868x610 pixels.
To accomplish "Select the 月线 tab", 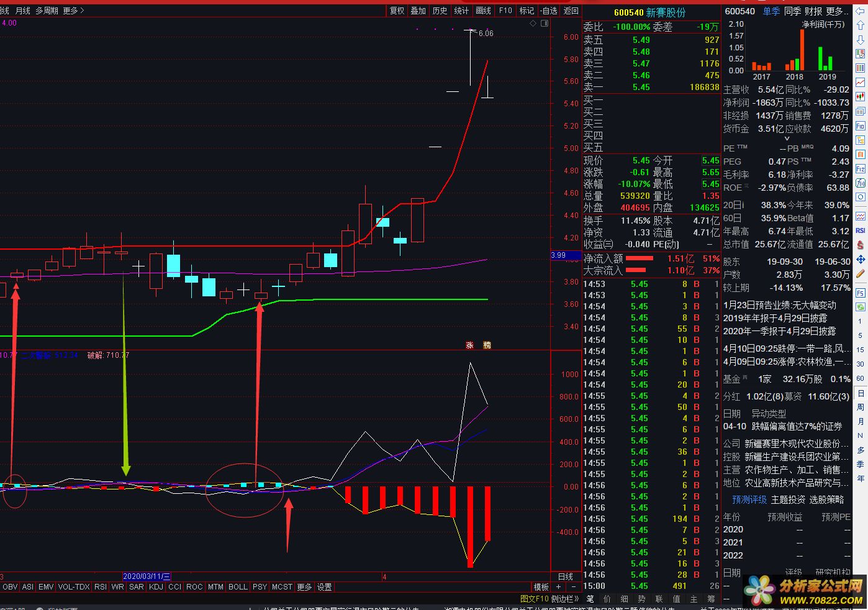I will 22,11.
